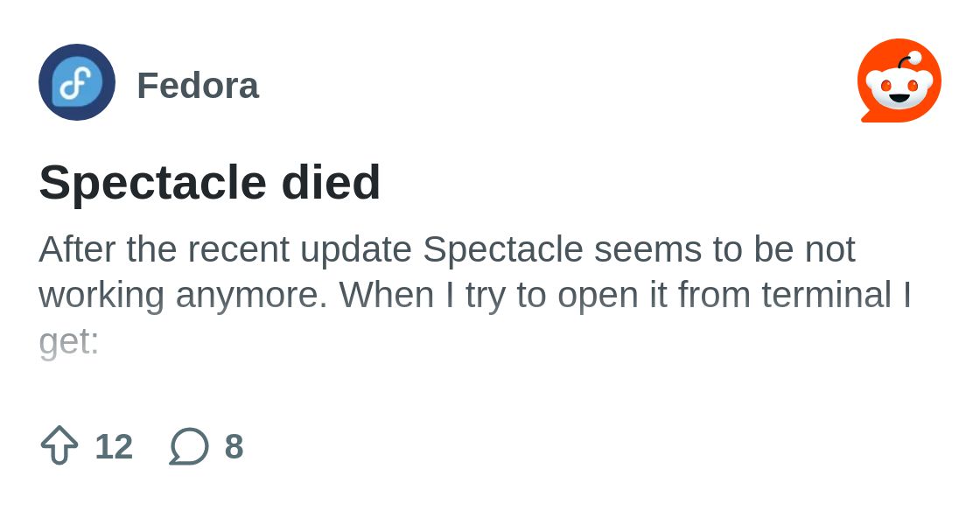The height and width of the screenshot is (511, 980).
Task: Click "After the recent update" in the body
Action: click(x=225, y=249)
